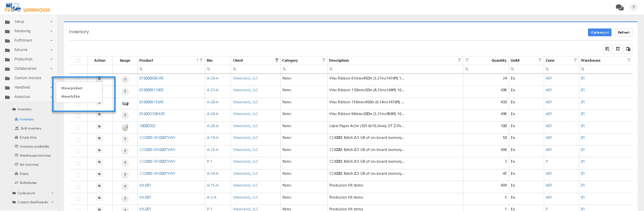The image size is (644, 211).
Task: Select checkbox for product 10000302 row
Action: [x=78, y=127]
